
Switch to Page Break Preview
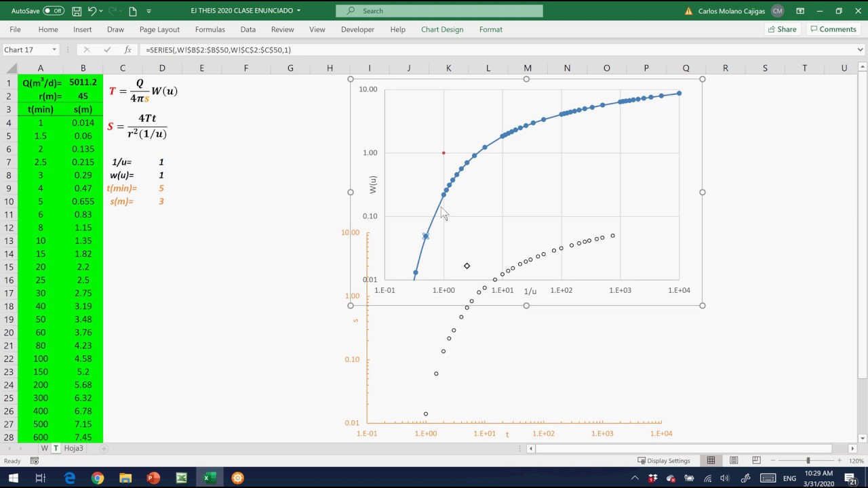(756, 461)
